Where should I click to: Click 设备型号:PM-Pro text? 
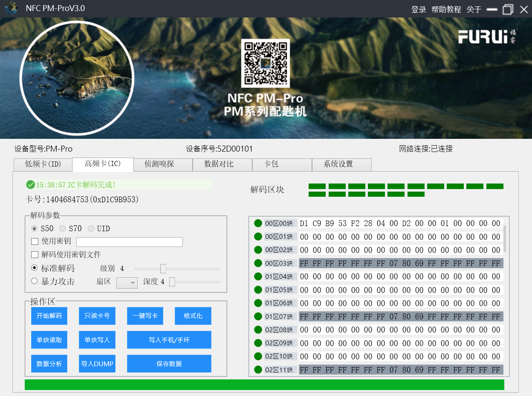(x=43, y=149)
